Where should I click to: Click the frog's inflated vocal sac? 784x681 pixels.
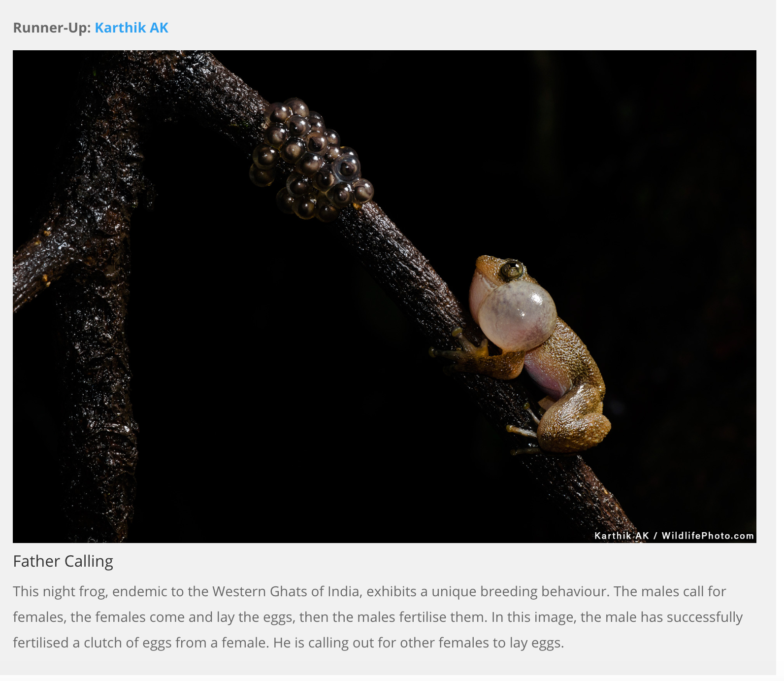click(517, 315)
